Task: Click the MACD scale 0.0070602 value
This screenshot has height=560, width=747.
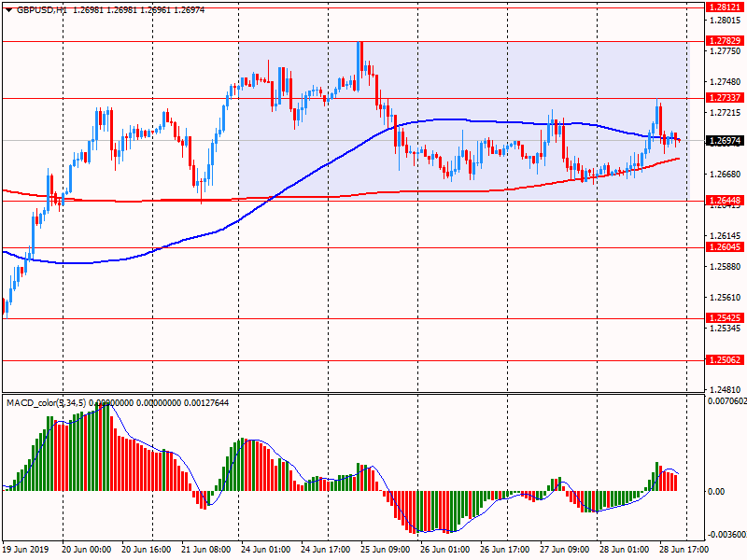Action: 727,401
